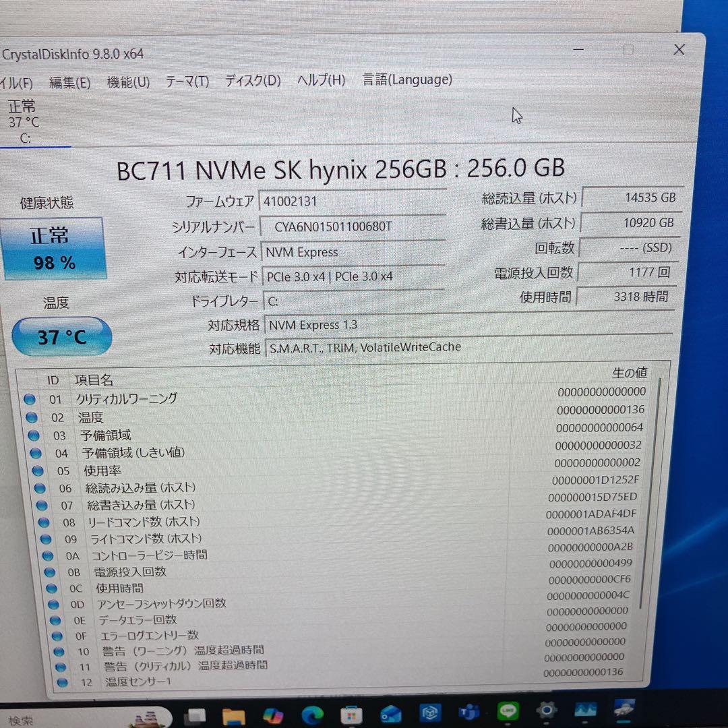Click the 項目名 column header

pyautogui.click(x=94, y=380)
